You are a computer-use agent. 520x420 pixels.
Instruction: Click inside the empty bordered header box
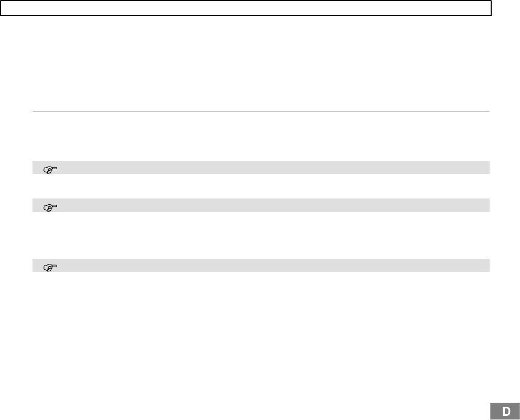point(246,8)
